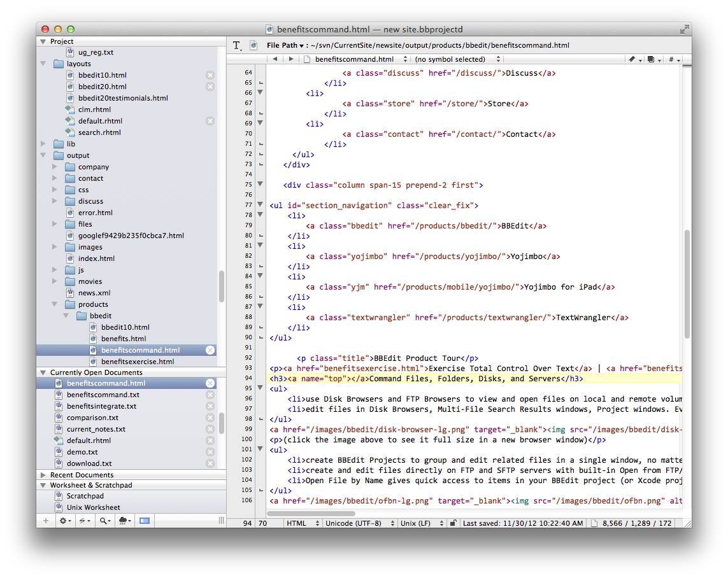Viewport: 728px width, 578px height.
Task: Select benefits.html in the project list
Action: [x=124, y=339]
